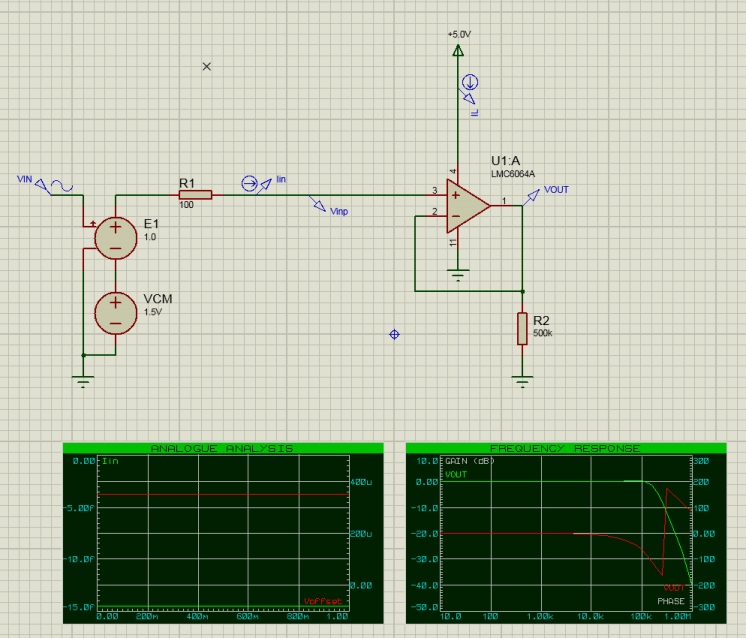Click the blue origin marker crosshair
This screenshot has width=746, height=638.
[394, 334]
